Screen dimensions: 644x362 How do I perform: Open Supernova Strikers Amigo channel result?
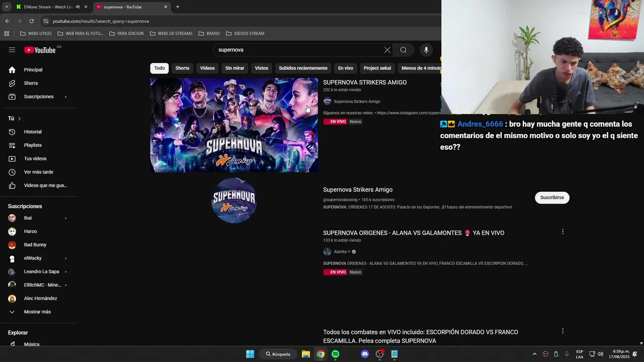pyautogui.click(x=358, y=190)
